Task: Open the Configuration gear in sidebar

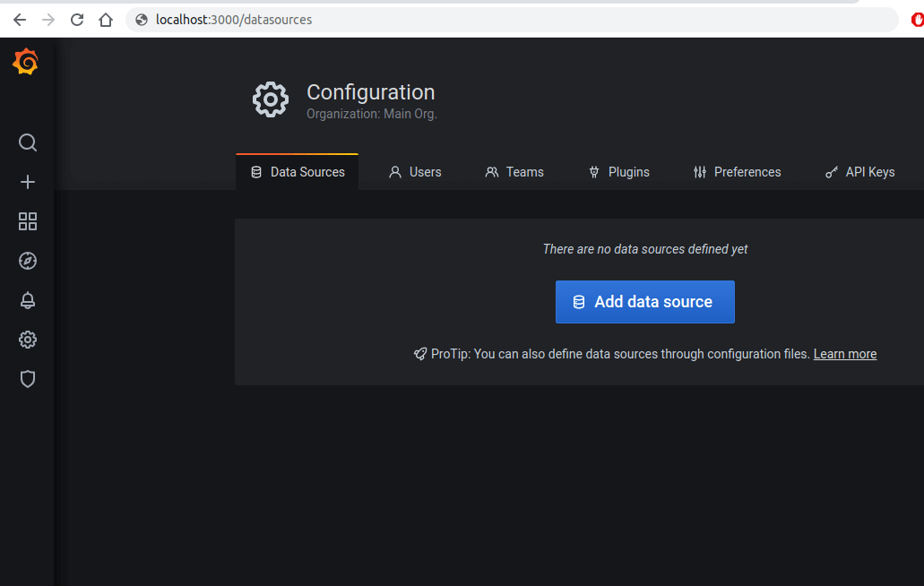Action: pos(28,340)
